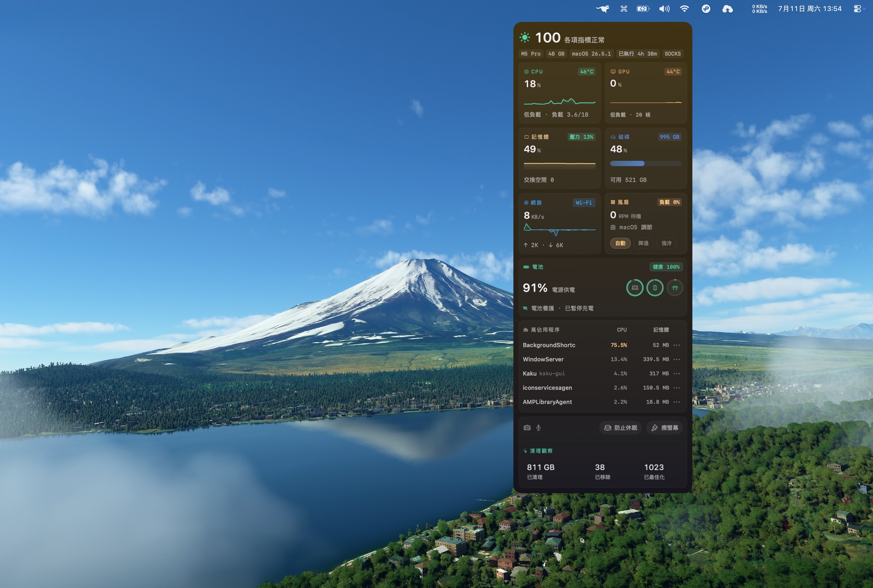Screen dimensions: 873x588
Task: Sort processes by CPU column header
Action: tap(622, 330)
